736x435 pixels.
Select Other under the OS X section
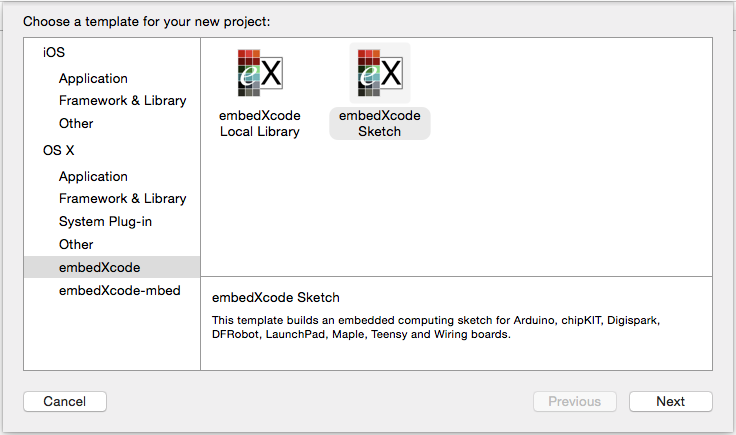[x=76, y=244]
